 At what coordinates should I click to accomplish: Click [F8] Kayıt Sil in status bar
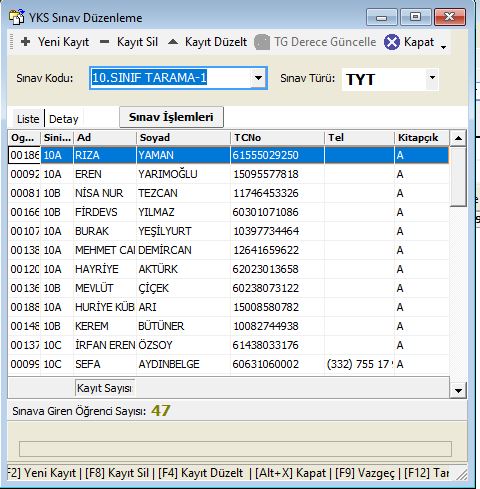click(117, 473)
